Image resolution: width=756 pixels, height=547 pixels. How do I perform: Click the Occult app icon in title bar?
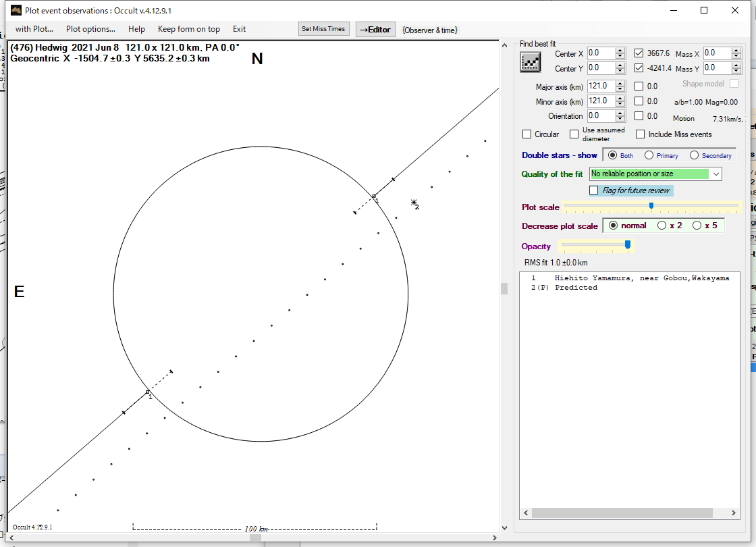(x=16, y=10)
